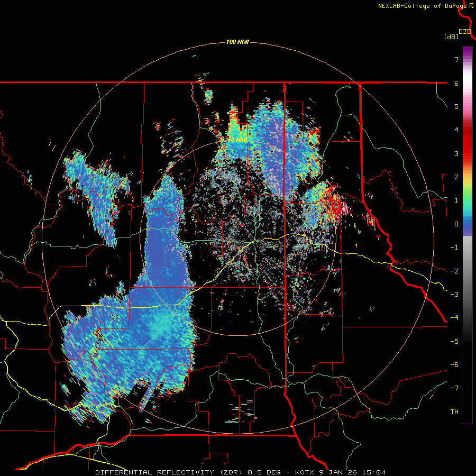Click the 15:04 timestamp in the caption

click(x=375, y=472)
